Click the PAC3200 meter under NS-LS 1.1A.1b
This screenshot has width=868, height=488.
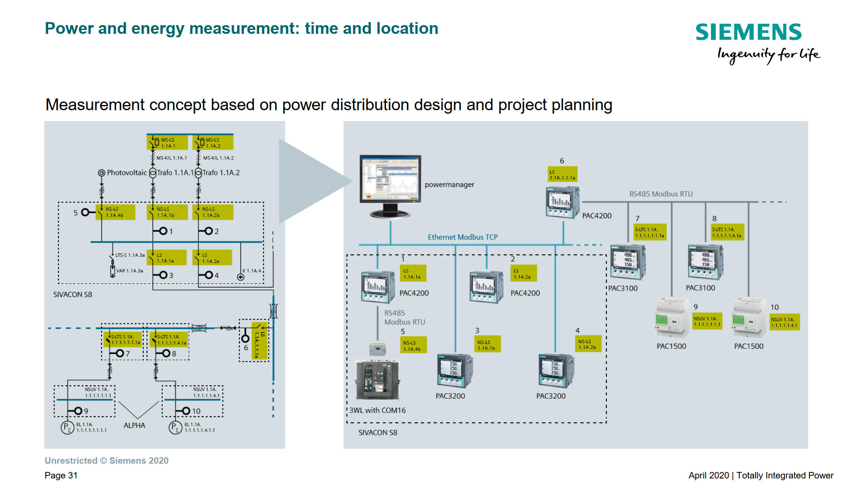point(454,370)
